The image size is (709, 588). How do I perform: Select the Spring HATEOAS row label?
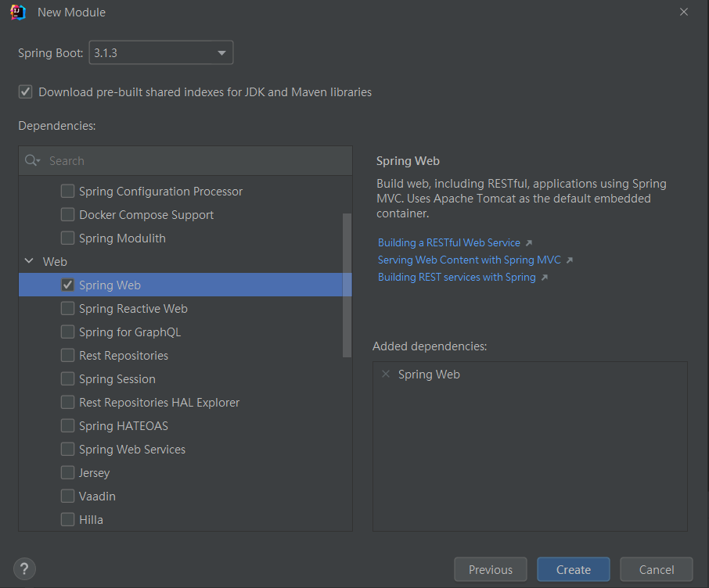pyautogui.click(x=124, y=425)
